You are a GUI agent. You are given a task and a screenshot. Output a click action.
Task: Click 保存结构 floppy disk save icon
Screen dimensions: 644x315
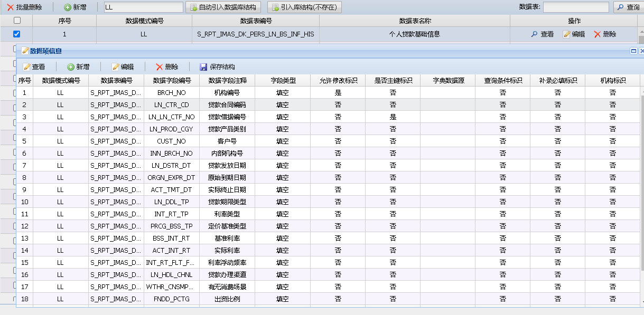coord(203,67)
